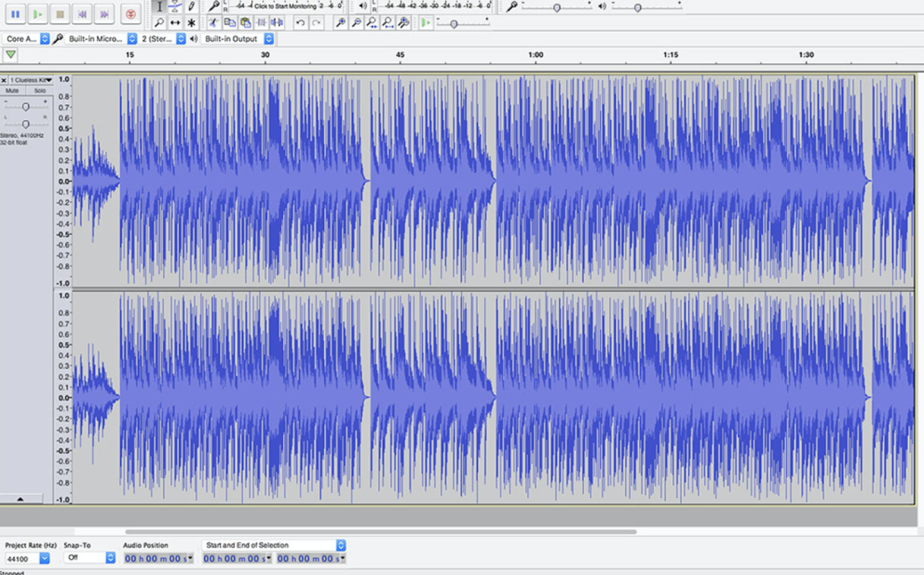Expand the Snap-To Off dropdown
924x575 pixels.
[x=110, y=558]
